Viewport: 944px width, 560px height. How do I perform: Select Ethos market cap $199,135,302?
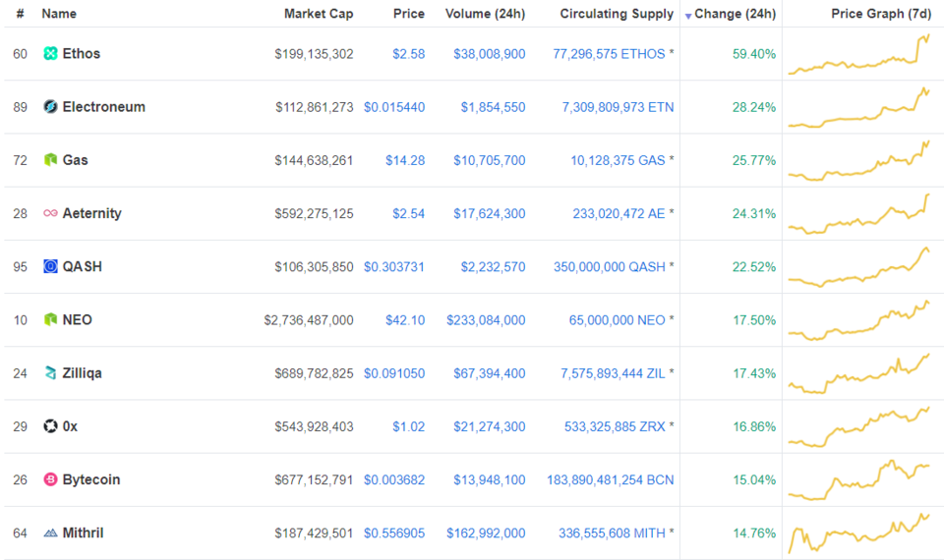314,54
